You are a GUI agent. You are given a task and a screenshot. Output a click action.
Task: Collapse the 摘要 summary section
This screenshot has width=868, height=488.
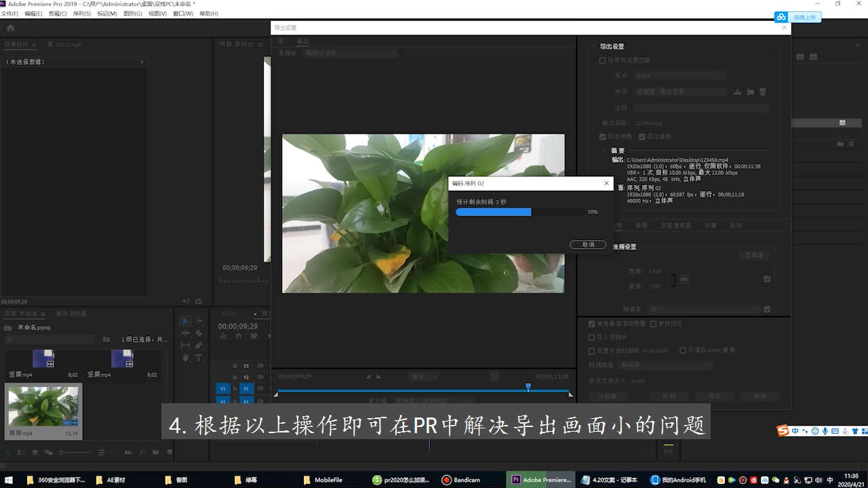click(603, 151)
